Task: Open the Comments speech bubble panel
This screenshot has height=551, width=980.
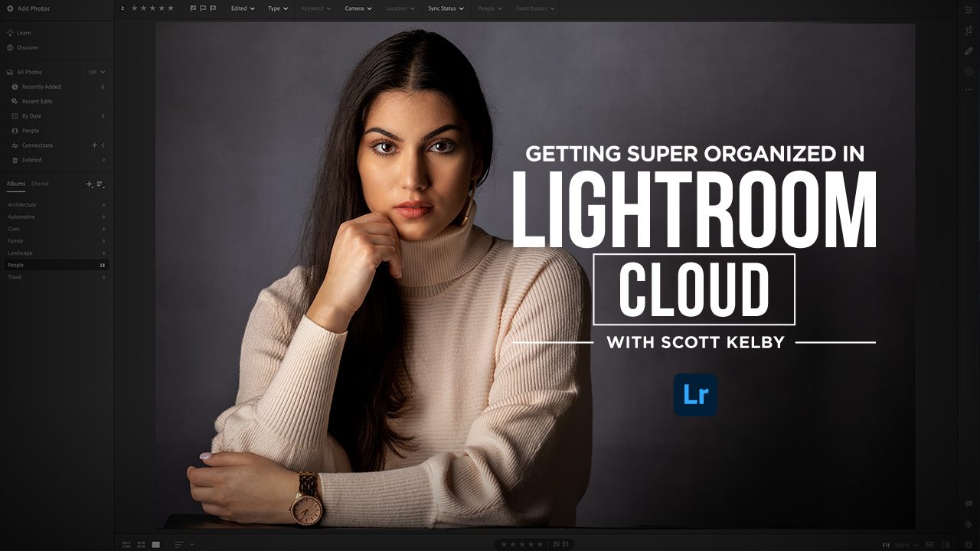Action: tap(969, 504)
